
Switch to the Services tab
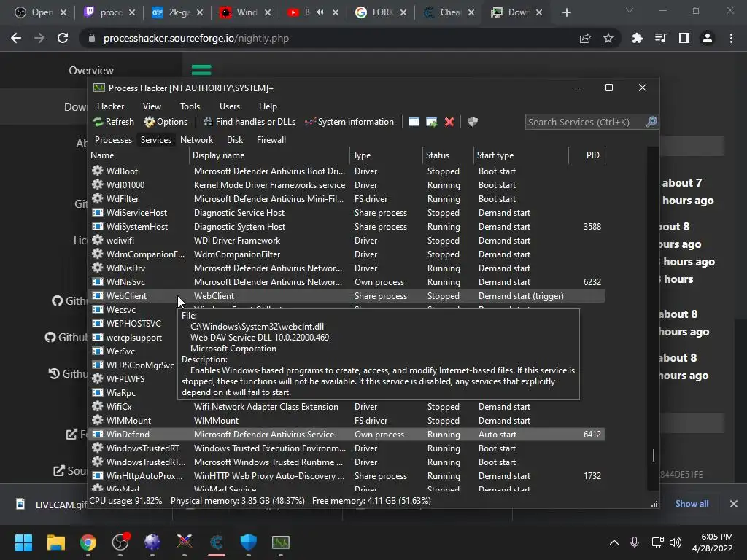tap(156, 140)
